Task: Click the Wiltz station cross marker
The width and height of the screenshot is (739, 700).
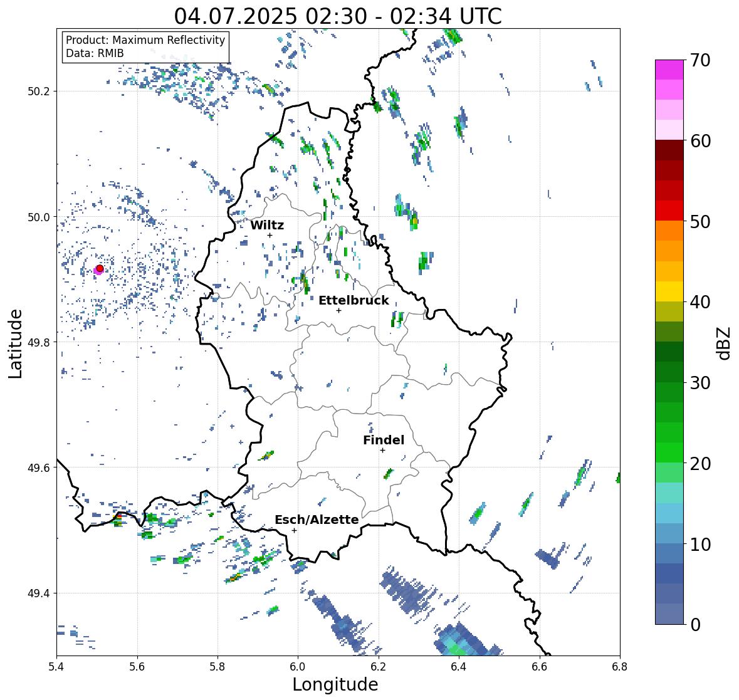Action: [x=270, y=235]
